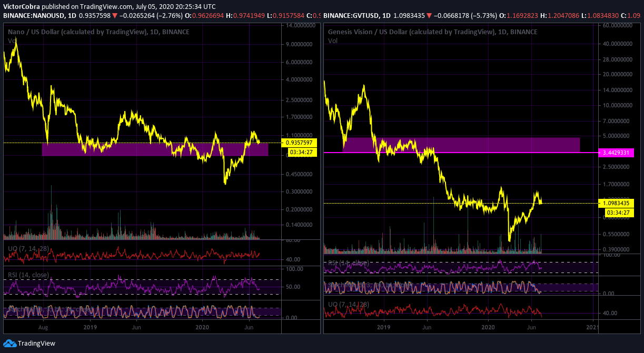The height and width of the screenshot is (353, 644).
Task: Open the Nano / US Dollar chart title
Action: click(98, 32)
